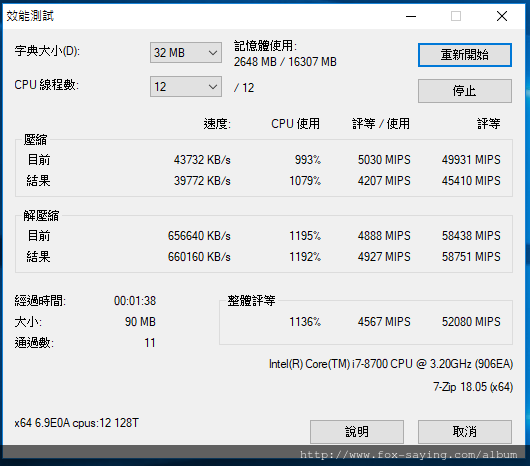Click the 經過時間 label
The image size is (530, 466).
coord(40,300)
